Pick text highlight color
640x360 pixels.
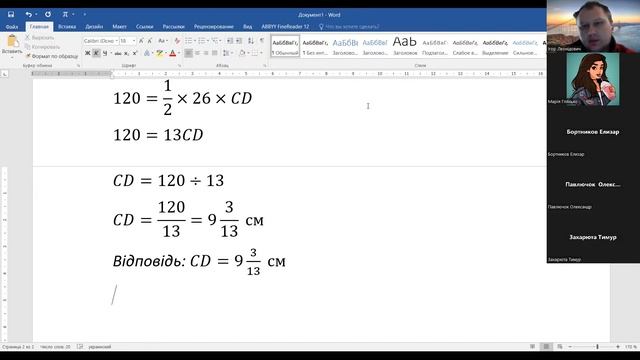coord(159,53)
